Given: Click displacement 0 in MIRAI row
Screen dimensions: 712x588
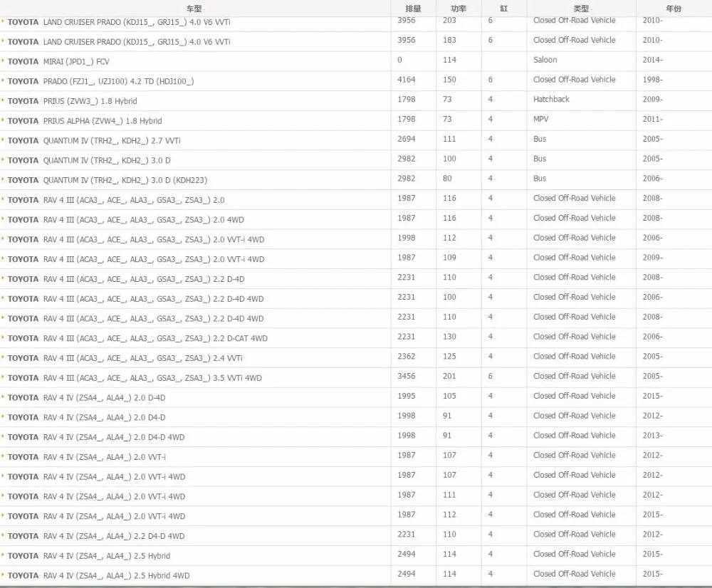Looking at the screenshot, I should pyautogui.click(x=399, y=60).
